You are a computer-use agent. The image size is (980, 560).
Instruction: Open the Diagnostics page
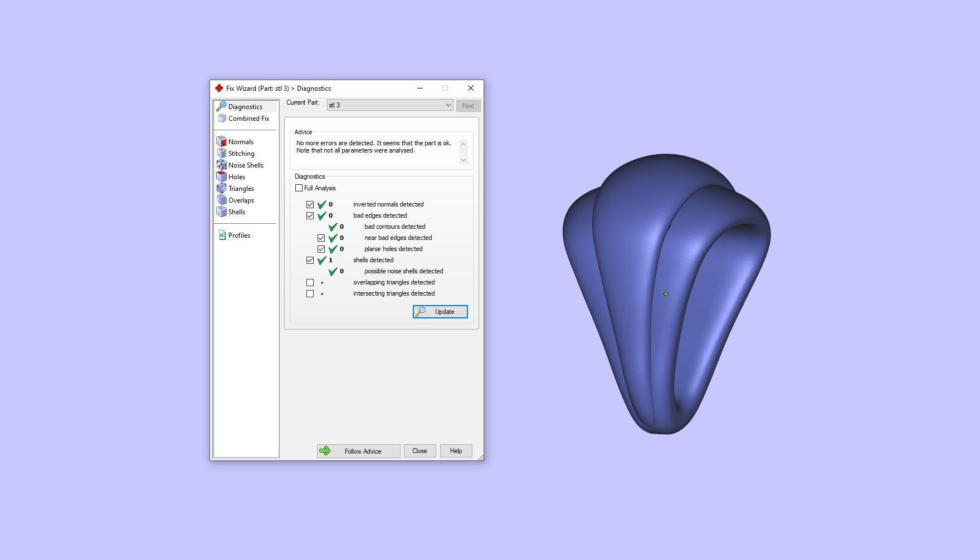point(245,106)
